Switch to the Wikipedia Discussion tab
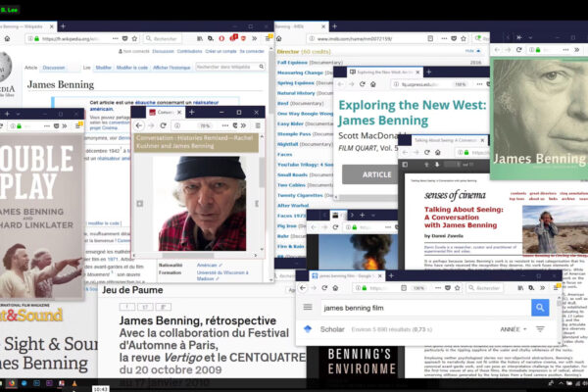Viewport: 588px width, 392px height. click(x=54, y=68)
